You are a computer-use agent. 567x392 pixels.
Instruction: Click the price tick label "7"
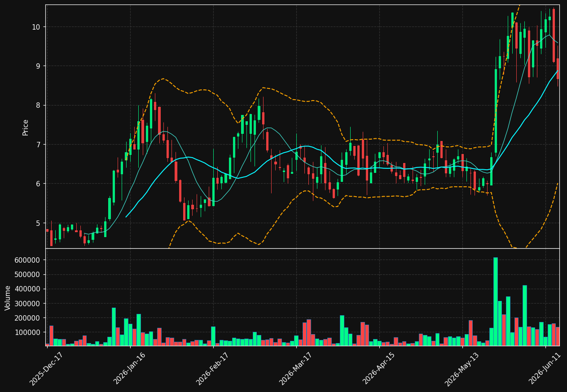[38, 145]
